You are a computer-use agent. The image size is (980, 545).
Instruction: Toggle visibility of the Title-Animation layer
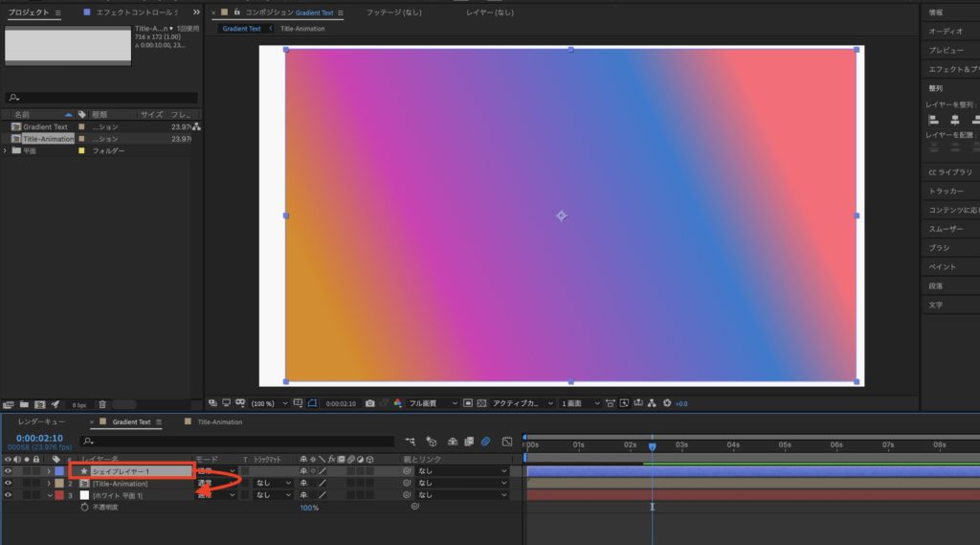(x=9, y=484)
